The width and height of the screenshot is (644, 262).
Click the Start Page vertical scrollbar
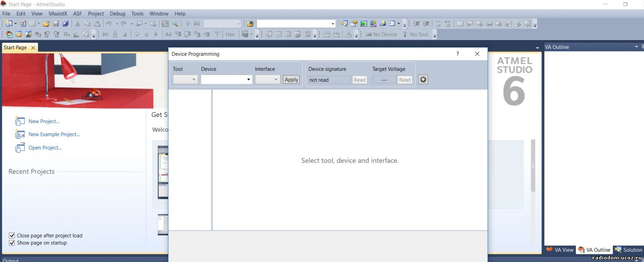(533, 165)
